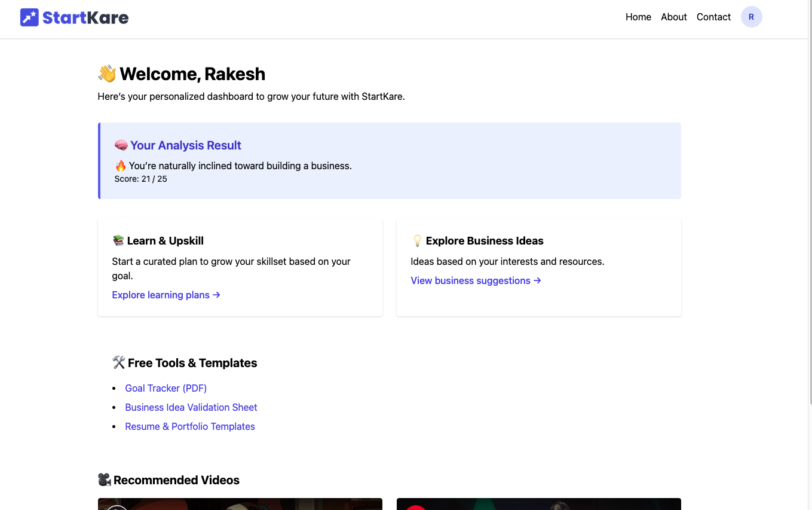
Task: Click the Explore Business Ideas heading
Action: 485,241
